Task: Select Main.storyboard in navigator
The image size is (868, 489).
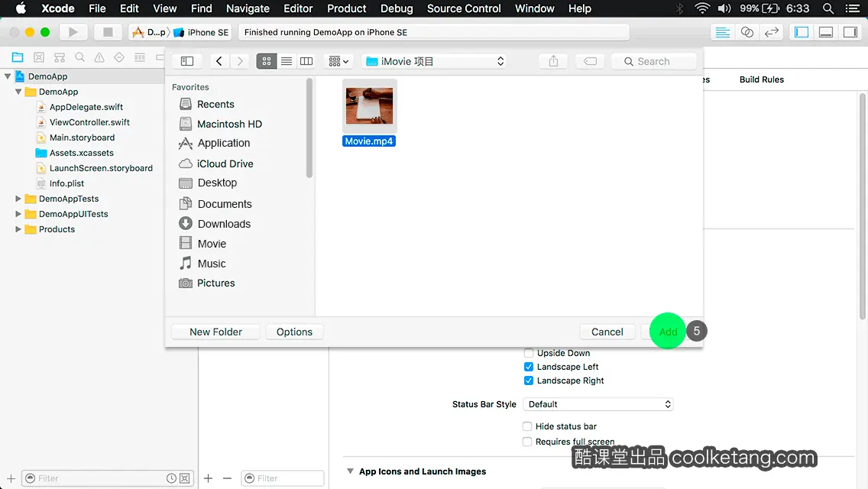Action: click(82, 138)
